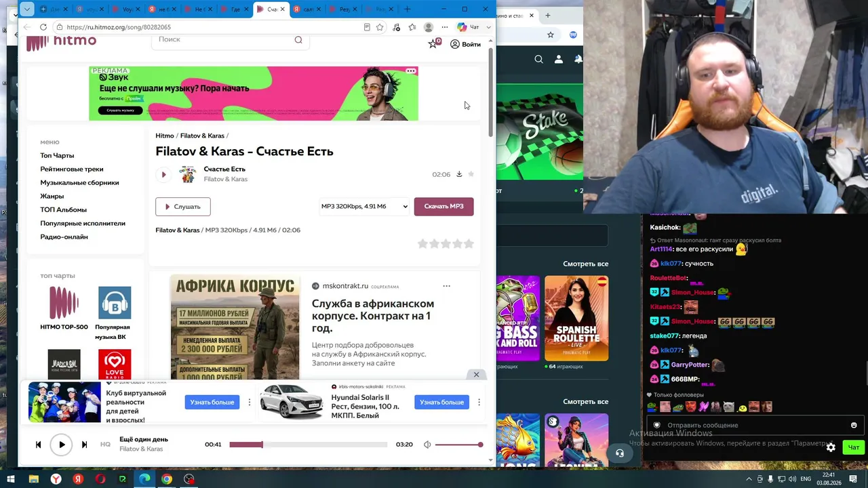Click the address bar URL

(x=119, y=27)
